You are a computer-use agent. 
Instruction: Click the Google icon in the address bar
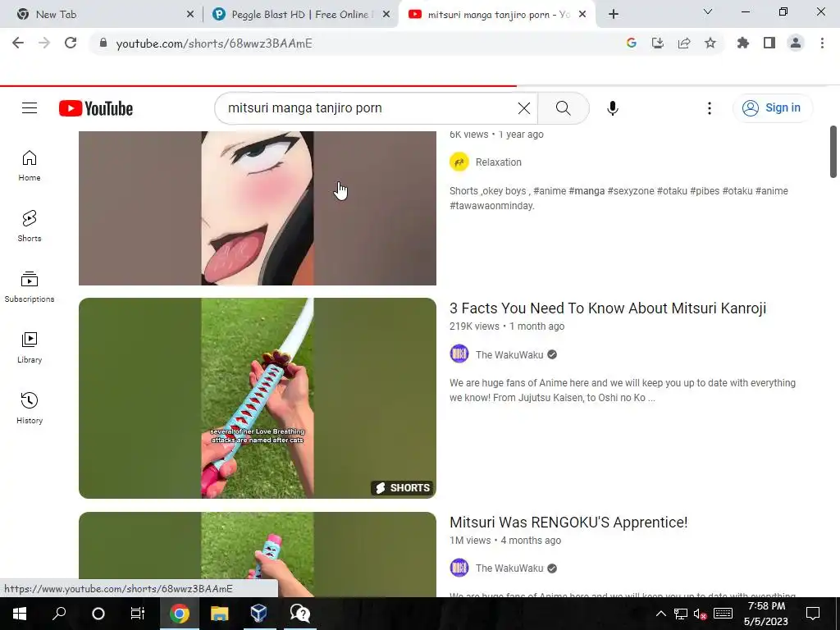point(631,43)
